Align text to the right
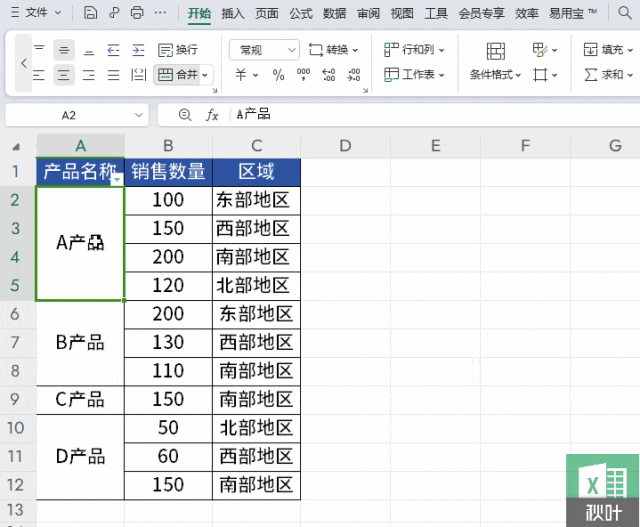This screenshot has height=527, width=640. [89, 75]
